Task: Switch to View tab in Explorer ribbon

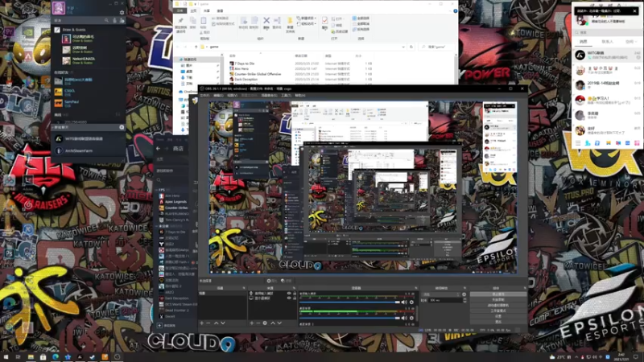Action: point(220,10)
